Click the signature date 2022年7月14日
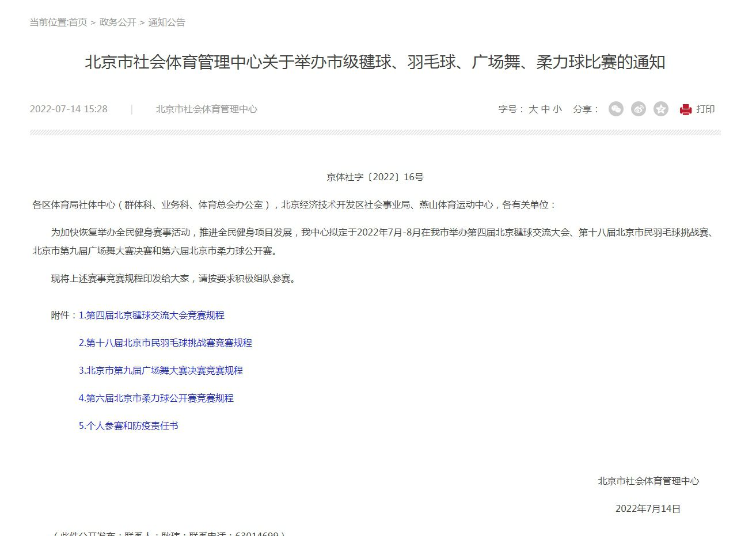Screen dimensions: 756x536 (648, 508)
